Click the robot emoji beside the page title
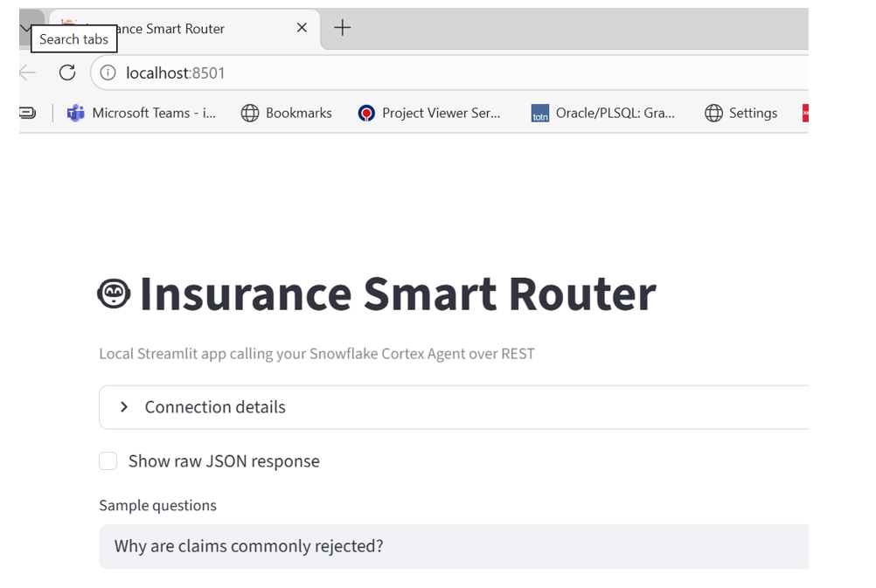876x588 pixels. (114, 294)
